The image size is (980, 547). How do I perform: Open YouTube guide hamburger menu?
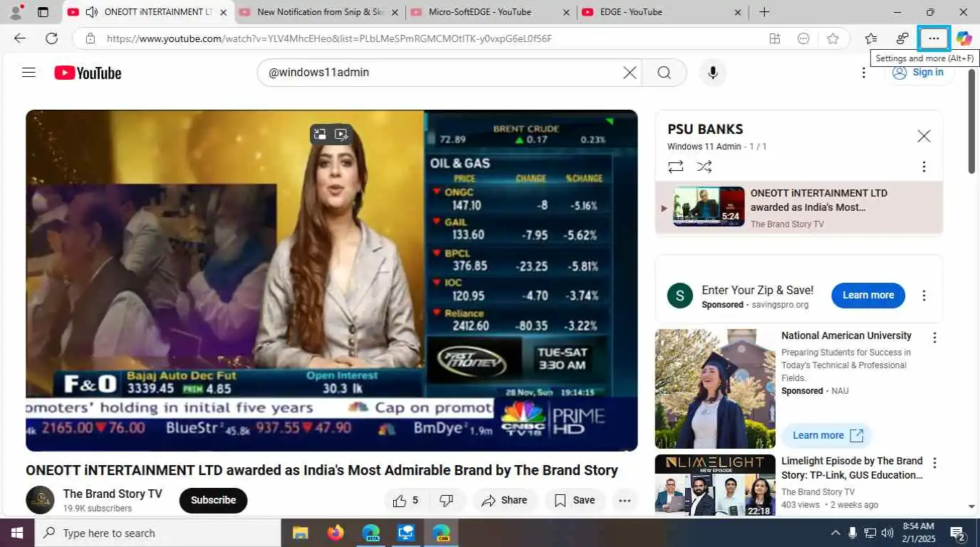[x=28, y=73]
